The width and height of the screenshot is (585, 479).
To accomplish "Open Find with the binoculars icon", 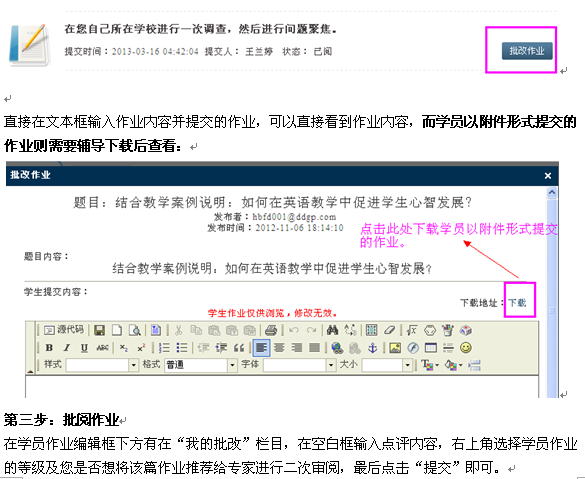I will click(332, 330).
